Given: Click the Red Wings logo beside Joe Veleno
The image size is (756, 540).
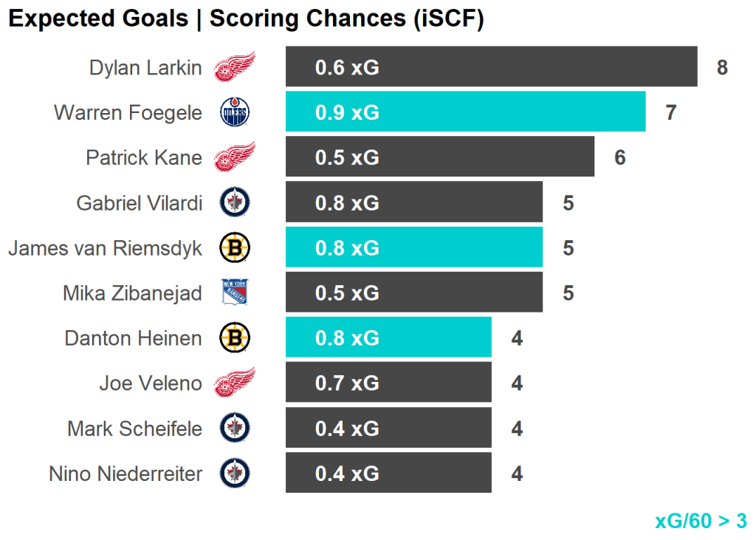Looking at the screenshot, I should pos(235,383).
